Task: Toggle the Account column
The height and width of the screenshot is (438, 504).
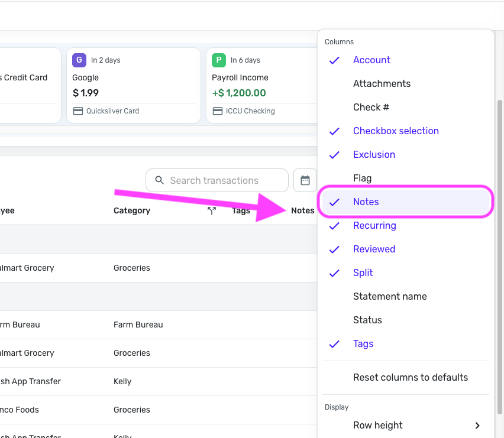Action: (x=406, y=60)
